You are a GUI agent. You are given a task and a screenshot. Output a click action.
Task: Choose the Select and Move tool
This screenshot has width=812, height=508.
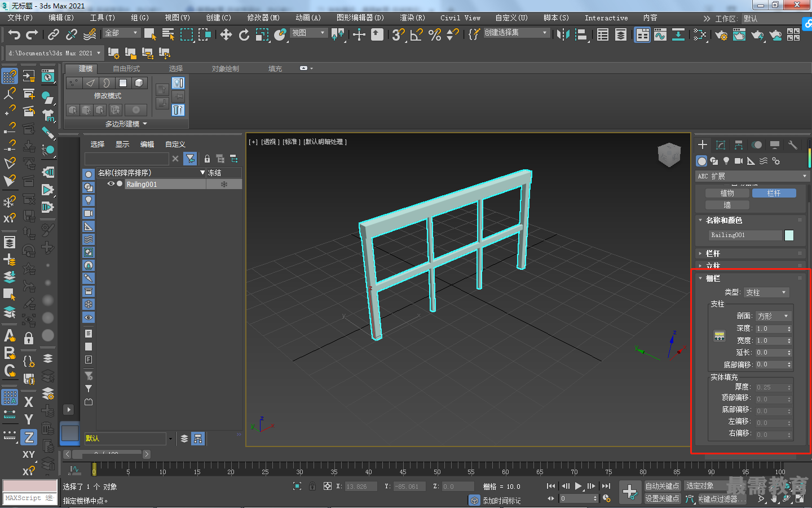point(226,35)
